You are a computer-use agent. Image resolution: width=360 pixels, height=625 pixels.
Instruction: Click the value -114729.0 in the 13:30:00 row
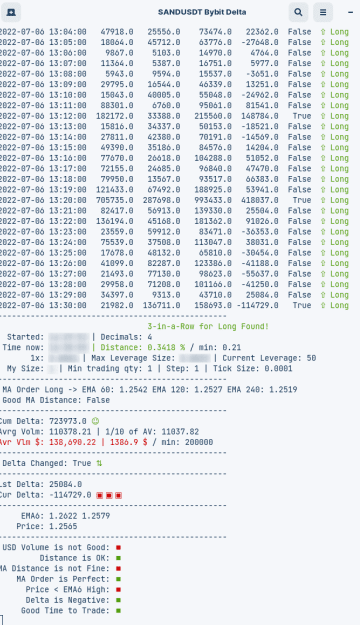(x=258, y=305)
